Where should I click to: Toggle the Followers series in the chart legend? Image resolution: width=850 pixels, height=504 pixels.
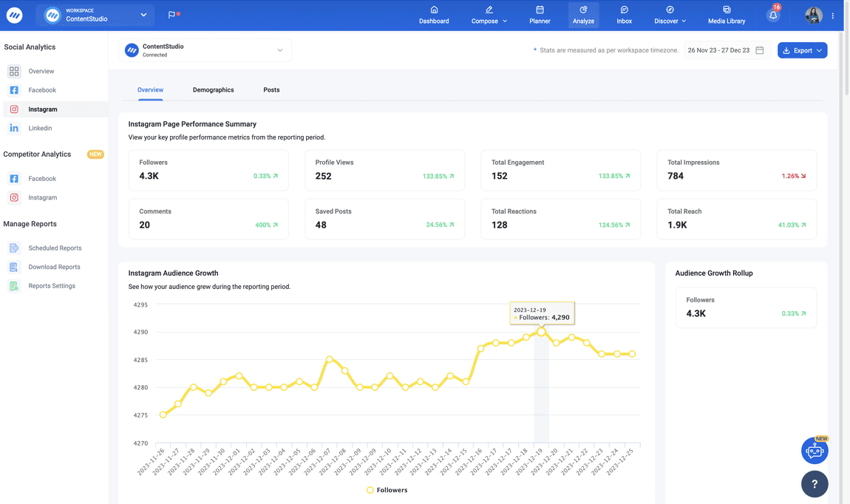[x=387, y=489]
